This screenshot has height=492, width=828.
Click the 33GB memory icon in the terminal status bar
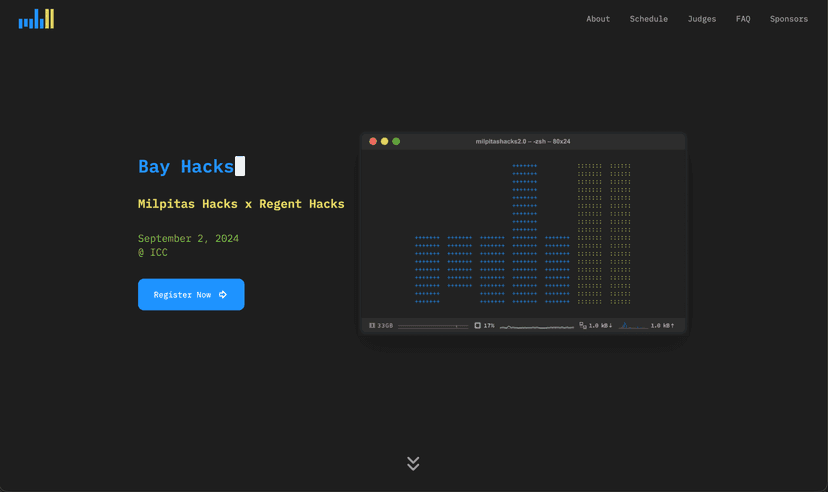[x=372, y=326]
